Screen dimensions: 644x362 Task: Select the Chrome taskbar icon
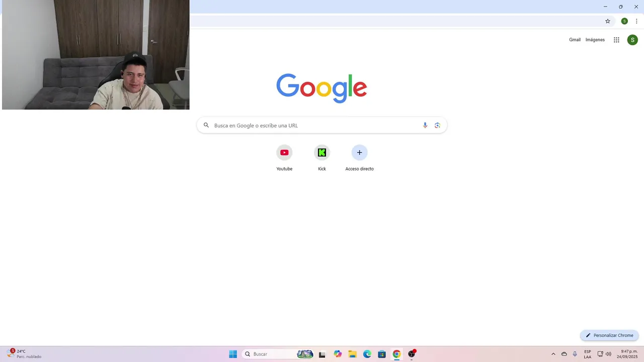[x=396, y=354]
